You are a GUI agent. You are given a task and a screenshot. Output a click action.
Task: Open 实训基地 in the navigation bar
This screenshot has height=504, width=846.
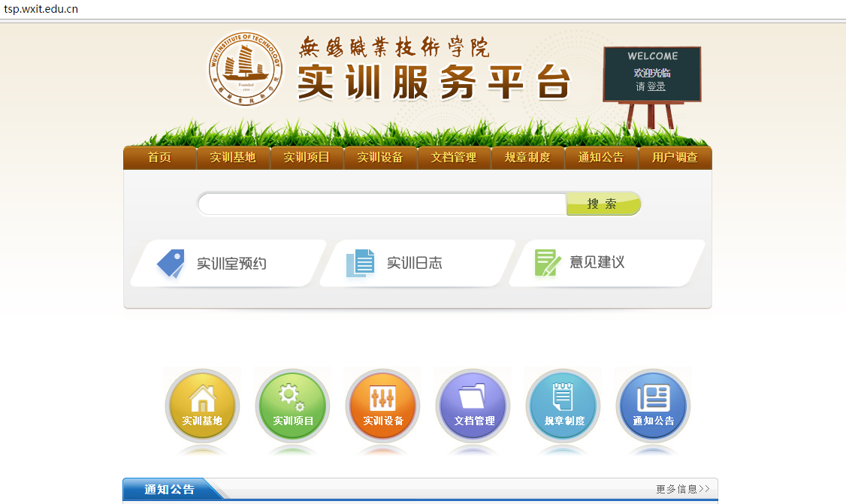(x=233, y=158)
